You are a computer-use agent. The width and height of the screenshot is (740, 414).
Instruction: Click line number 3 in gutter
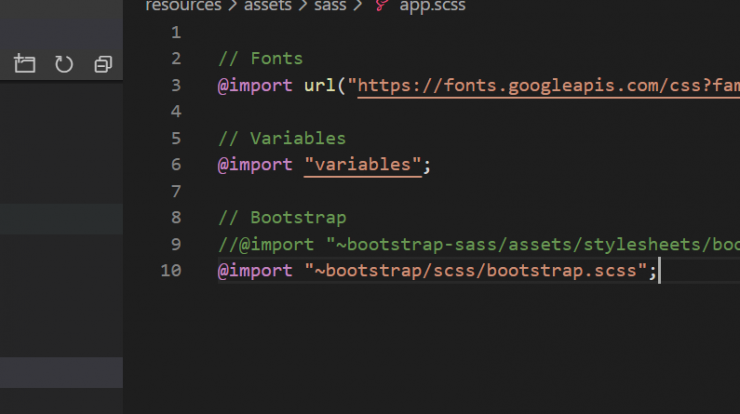tap(176, 85)
